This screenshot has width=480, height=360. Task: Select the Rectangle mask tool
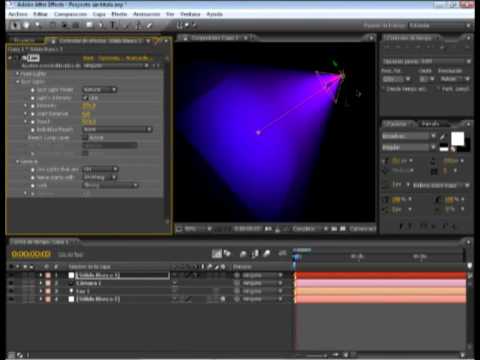(x=89, y=25)
